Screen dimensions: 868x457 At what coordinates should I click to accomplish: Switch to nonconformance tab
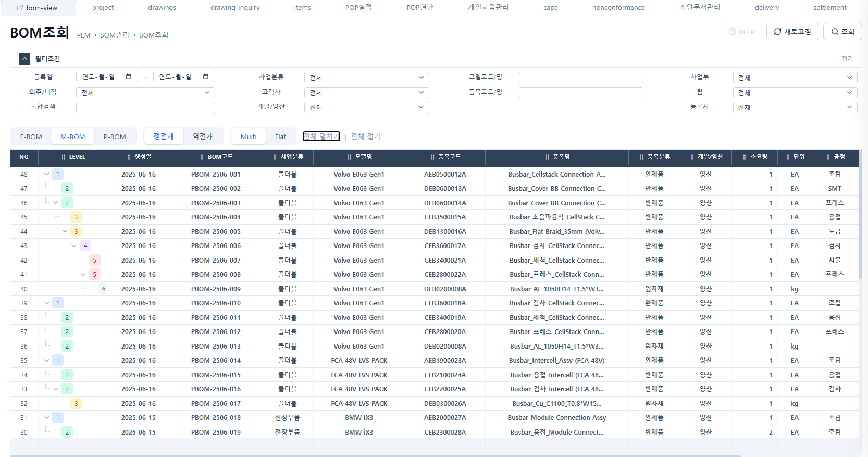click(x=618, y=8)
